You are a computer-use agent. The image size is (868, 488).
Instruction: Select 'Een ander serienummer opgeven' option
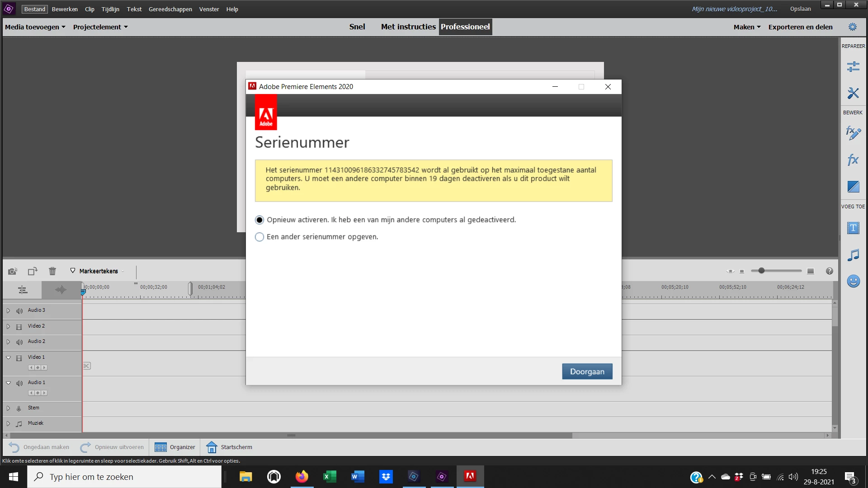tap(259, 237)
